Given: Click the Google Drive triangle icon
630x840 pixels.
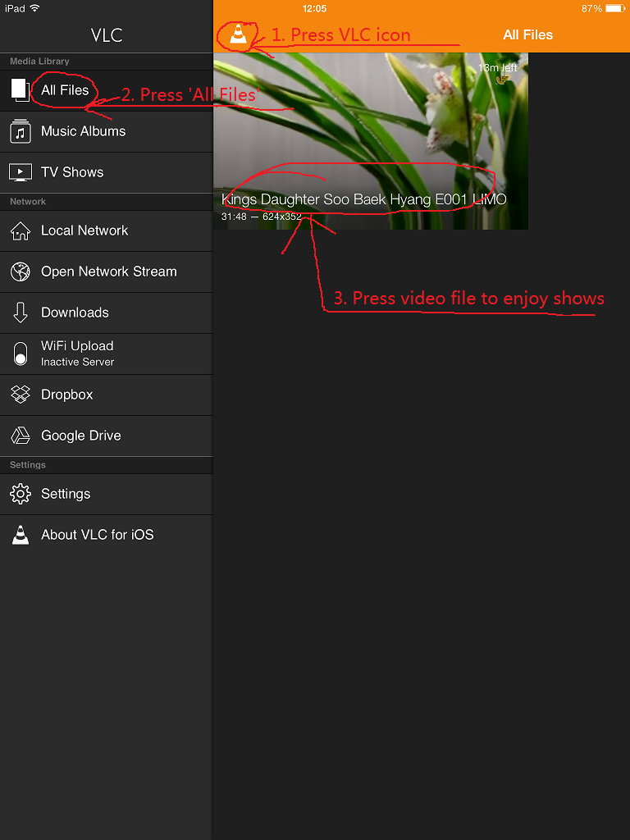Looking at the screenshot, I should pos(21,436).
